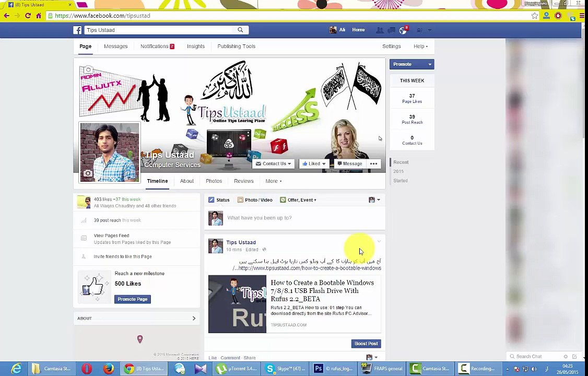
Task: Open the Help dropdown
Action: pyautogui.click(x=420, y=46)
